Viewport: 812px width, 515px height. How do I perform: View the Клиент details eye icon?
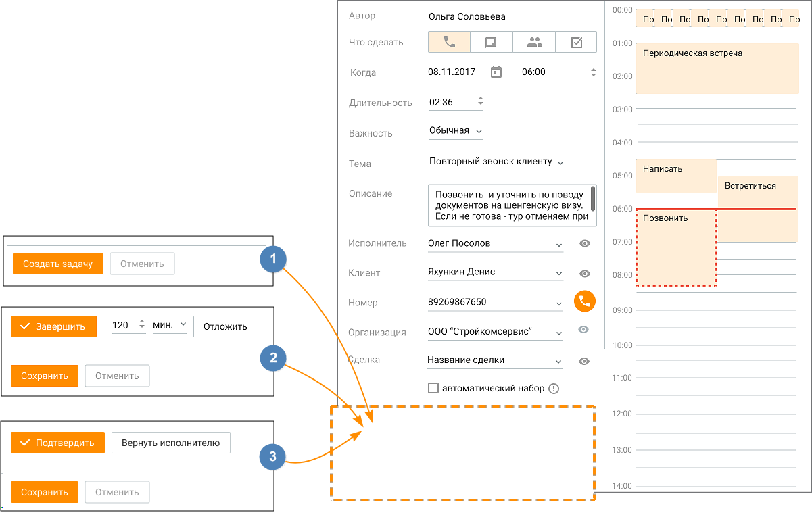click(585, 274)
